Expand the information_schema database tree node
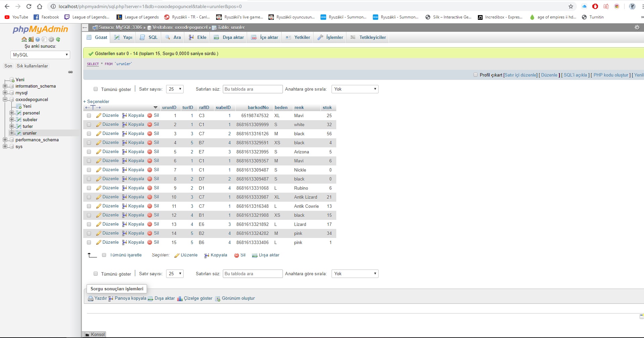Viewport: 644px width, 338px height. 5,86
